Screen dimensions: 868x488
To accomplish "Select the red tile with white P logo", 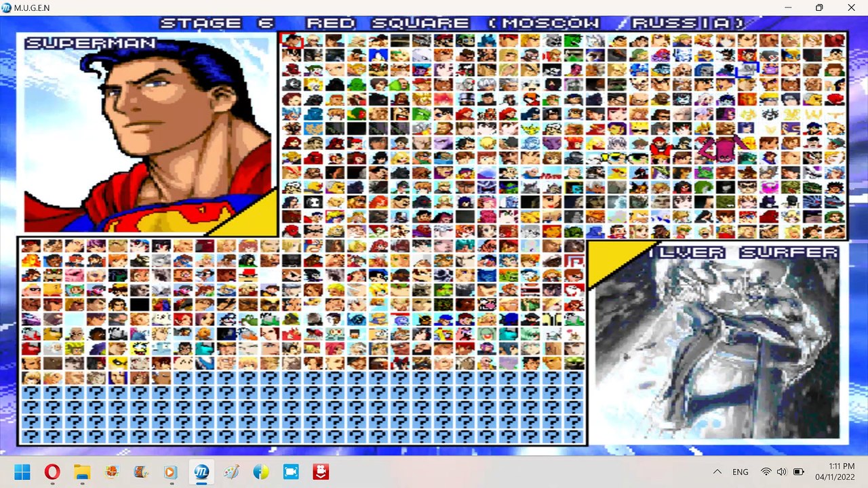I will pyautogui.click(x=574, y=261).
